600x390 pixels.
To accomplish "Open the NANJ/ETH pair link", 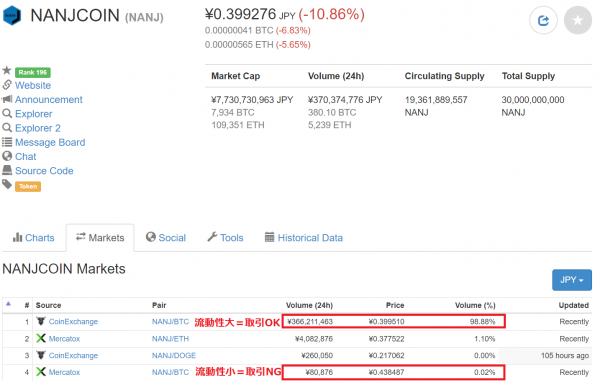I will 170,339.
